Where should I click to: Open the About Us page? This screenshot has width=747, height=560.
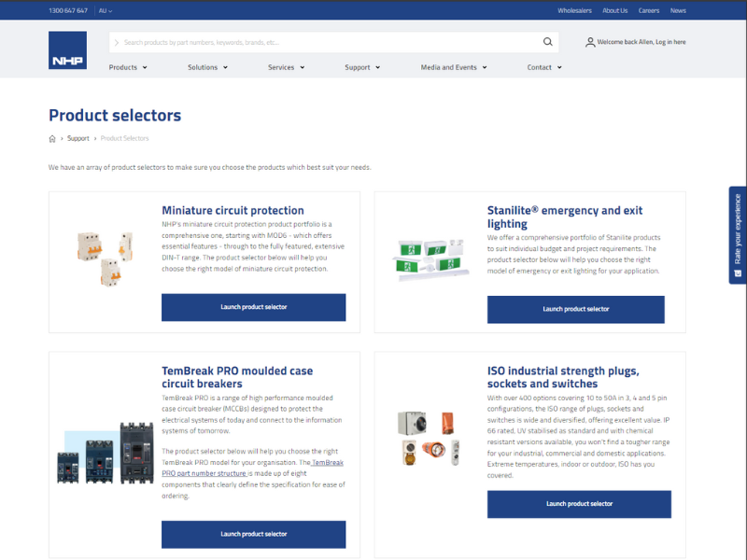pyautogui.click(x=615, y=10)
